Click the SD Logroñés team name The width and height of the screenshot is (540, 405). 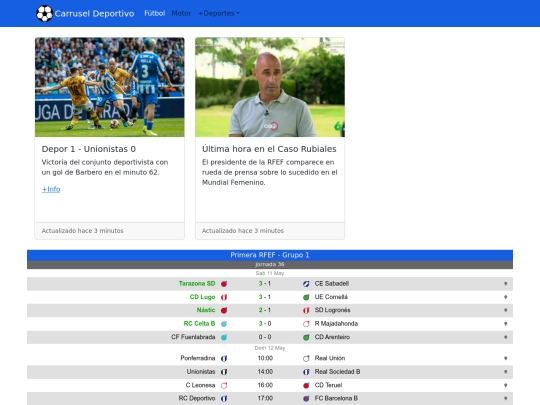(332, 310)
